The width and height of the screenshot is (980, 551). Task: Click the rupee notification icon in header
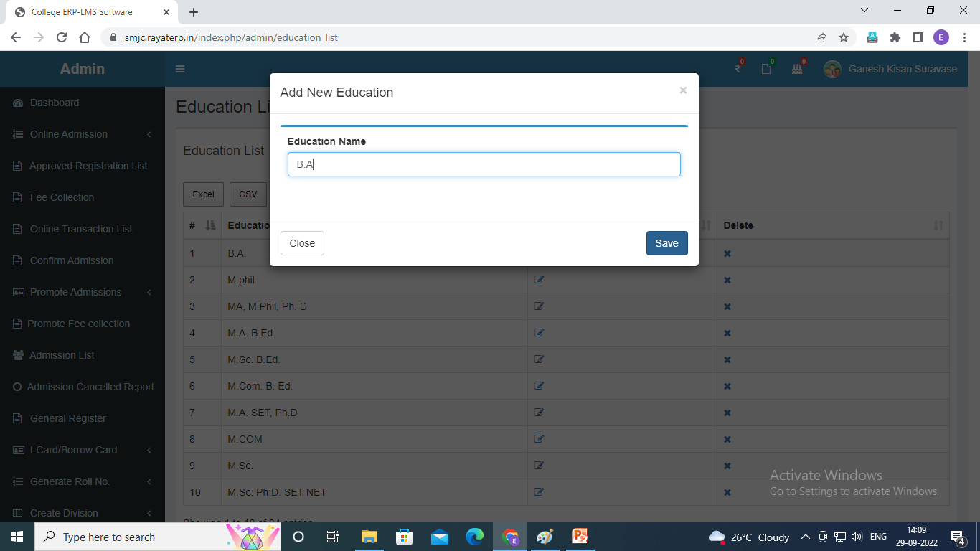click(739, 68)
